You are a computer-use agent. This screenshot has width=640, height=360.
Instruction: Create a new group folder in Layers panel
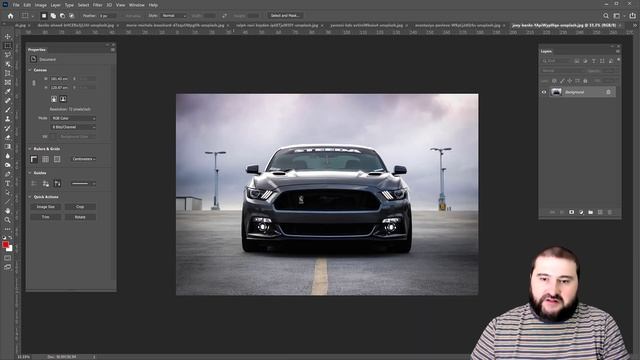(591, 212)
